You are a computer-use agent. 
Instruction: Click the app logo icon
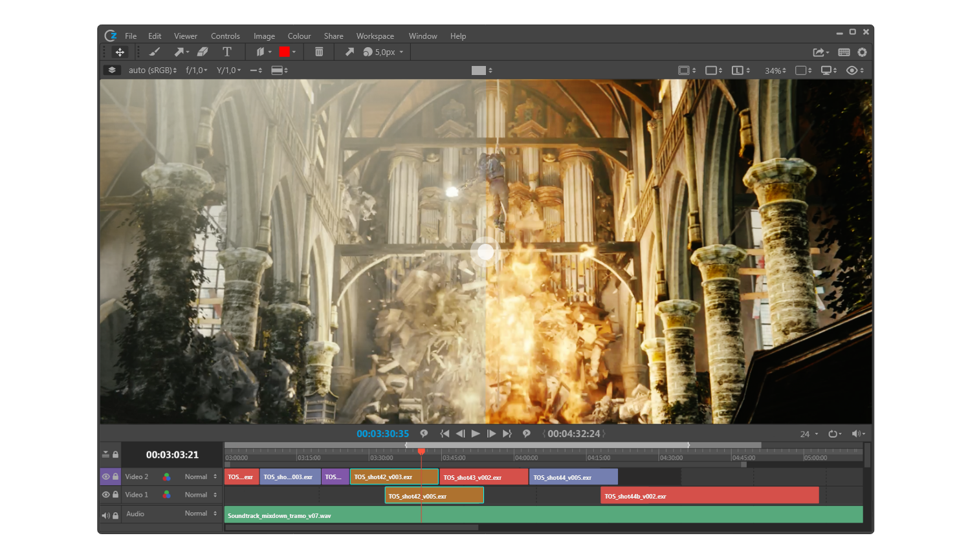[x=111, y=36]
